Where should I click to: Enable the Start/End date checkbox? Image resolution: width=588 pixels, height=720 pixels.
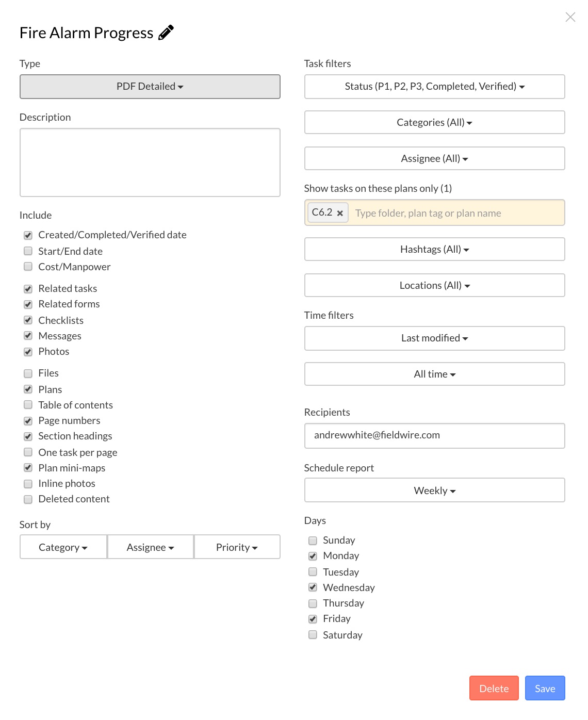click(28, 251)
